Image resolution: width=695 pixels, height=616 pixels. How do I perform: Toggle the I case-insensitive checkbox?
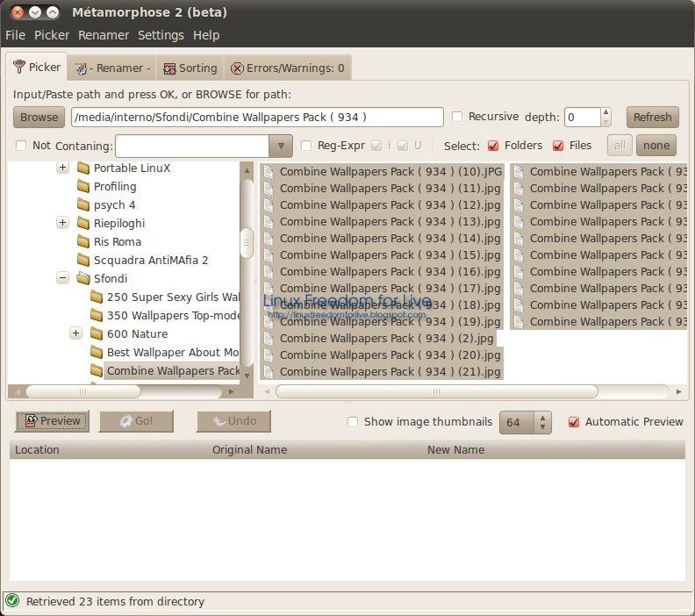[x=376, y=146]
